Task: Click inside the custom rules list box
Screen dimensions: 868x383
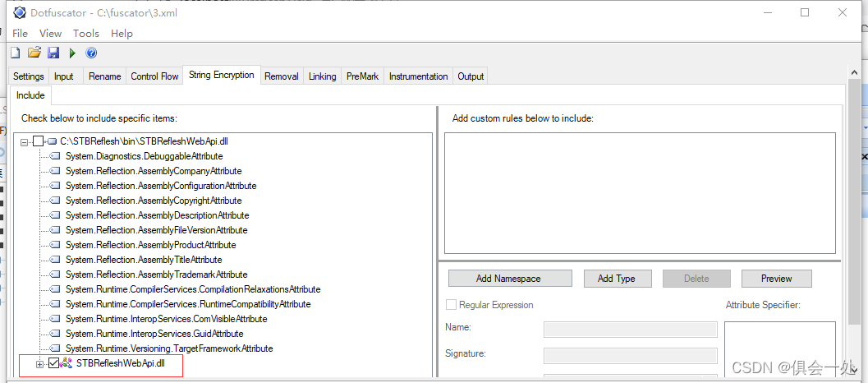Action: pyautogui.click(x=640, y=193)
